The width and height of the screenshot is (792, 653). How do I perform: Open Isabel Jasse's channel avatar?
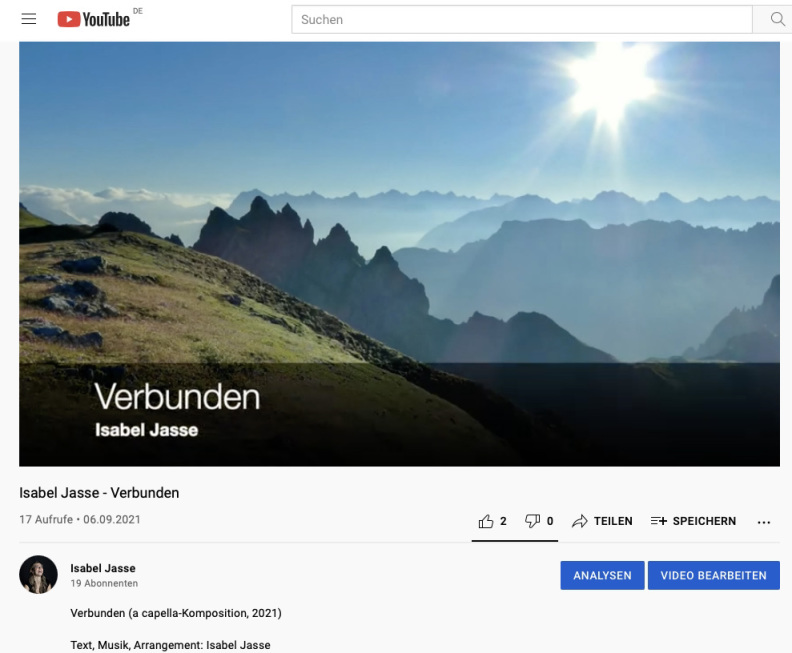(x=38, y=575)
